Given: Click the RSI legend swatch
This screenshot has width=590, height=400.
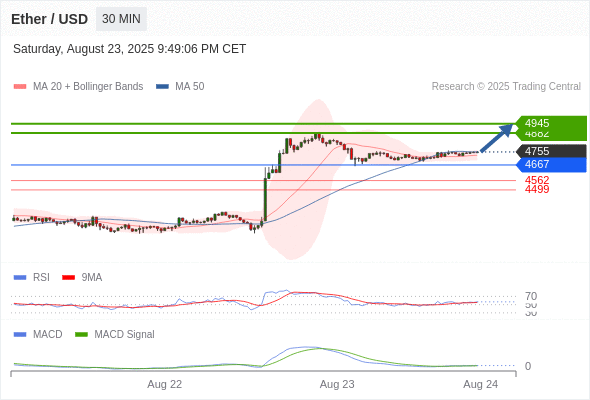Looking at the screenshot, I should 20,278.
